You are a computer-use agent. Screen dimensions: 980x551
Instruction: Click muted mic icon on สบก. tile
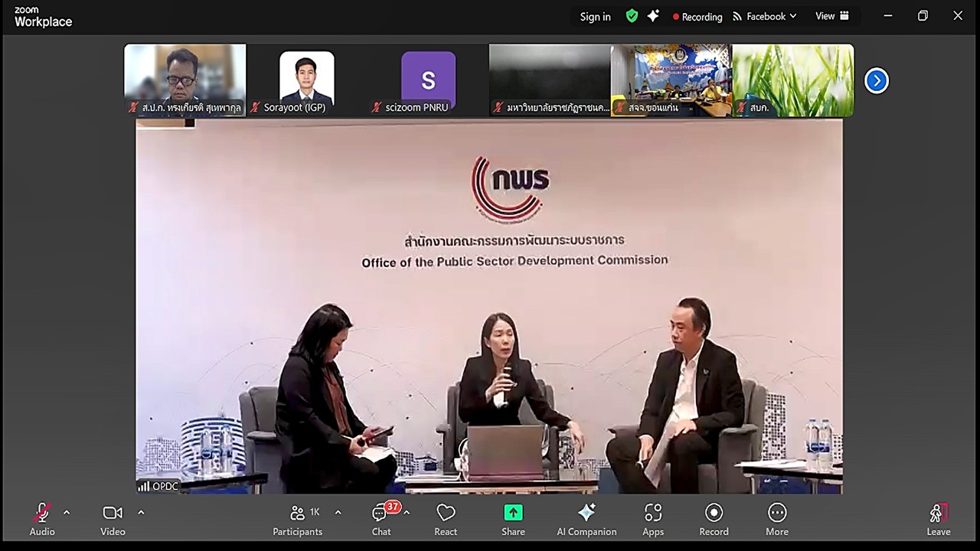[x=741, y=108]
